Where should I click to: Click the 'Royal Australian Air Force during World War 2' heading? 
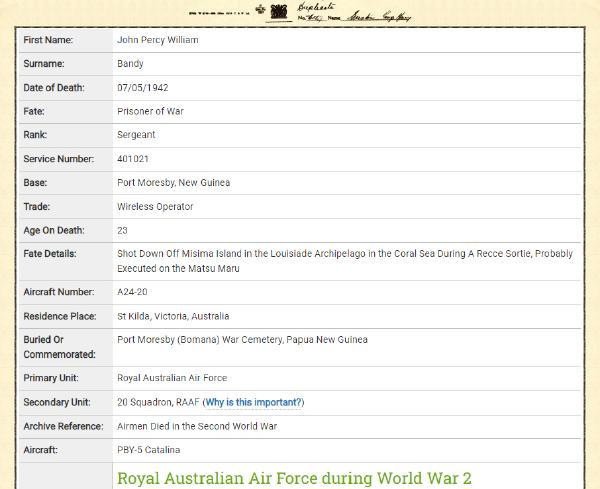tap(294, 478)
